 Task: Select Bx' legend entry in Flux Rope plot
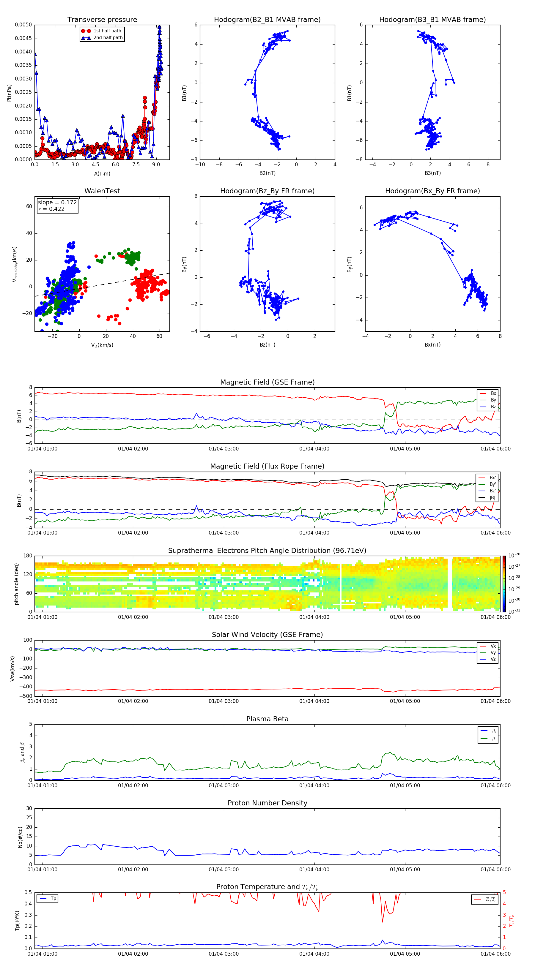click(487, 478)
